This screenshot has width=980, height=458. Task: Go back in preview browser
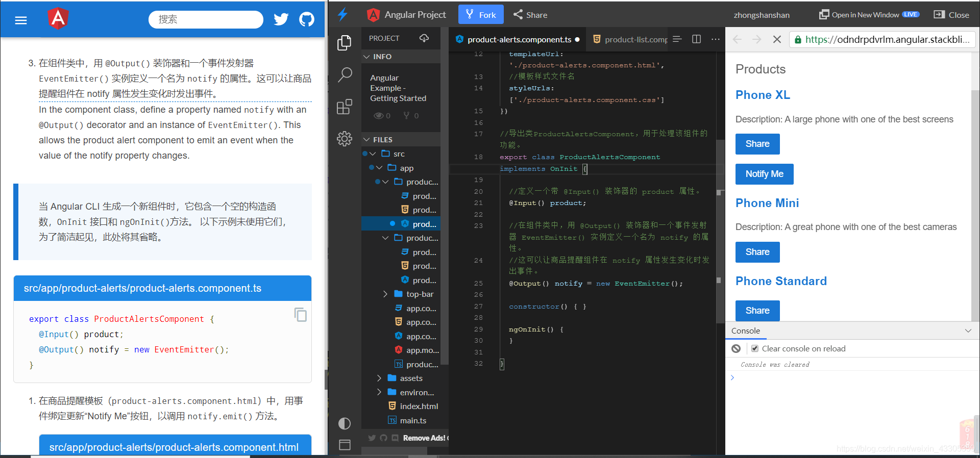[737, 39]
